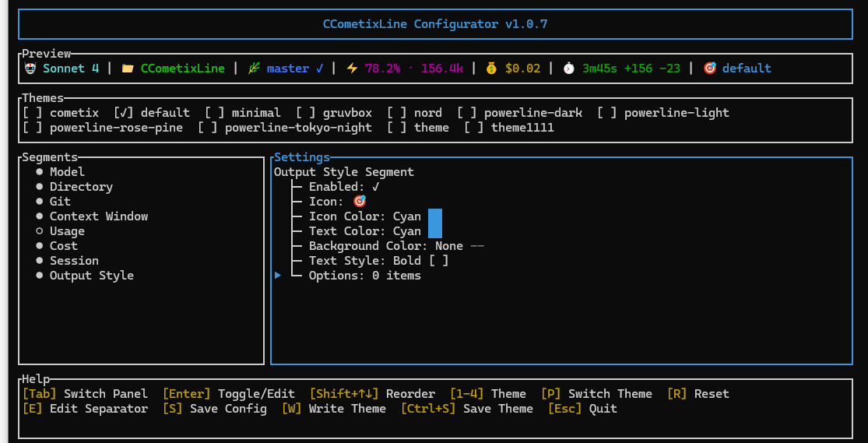Select the powerline-dark theme checkbox
This screenshot has height=443, width=868.
click(467, 113)
